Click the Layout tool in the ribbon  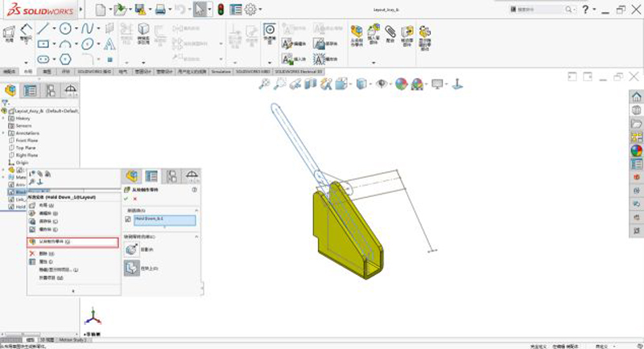pyautogui.click(x=9, y=34)
